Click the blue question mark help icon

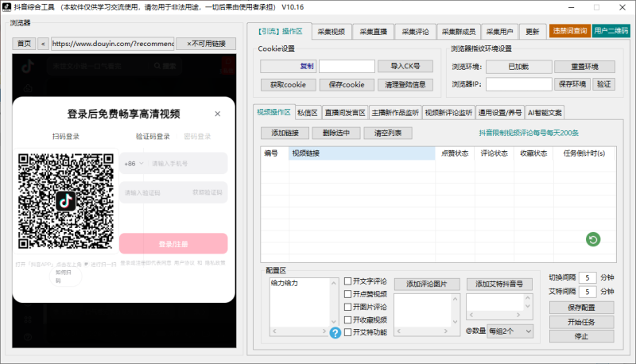tap(335, 333)
